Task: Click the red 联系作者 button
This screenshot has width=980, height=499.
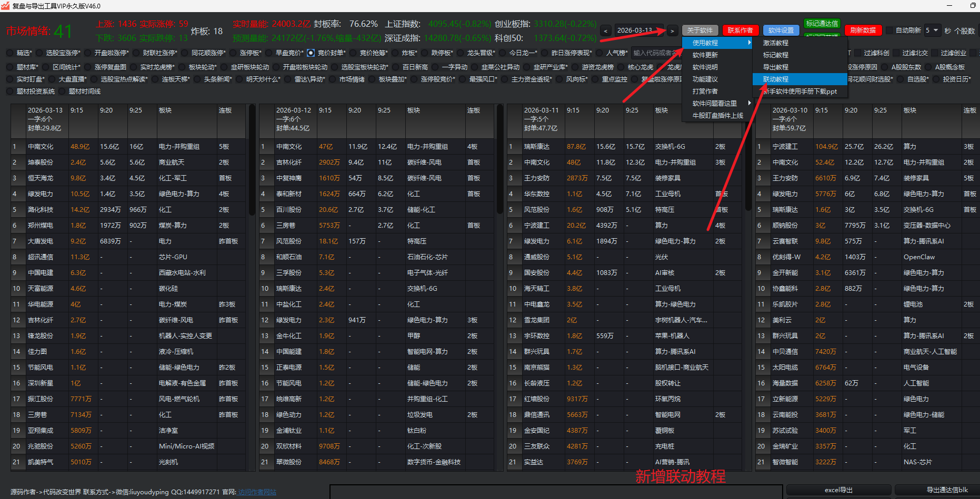Action: [x=740, y=30]
